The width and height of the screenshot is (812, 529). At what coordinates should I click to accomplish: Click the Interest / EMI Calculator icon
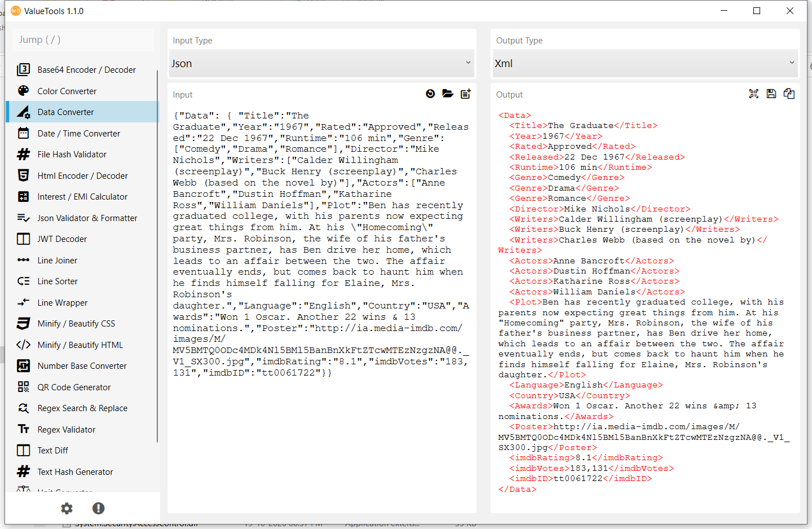tap(23, 196)
